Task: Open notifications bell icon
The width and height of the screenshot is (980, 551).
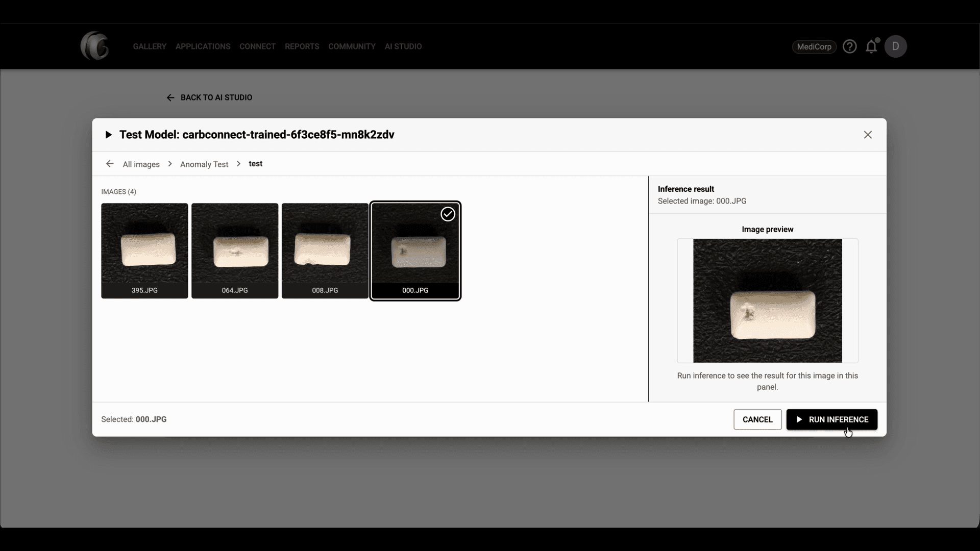Action: [872, 46]
